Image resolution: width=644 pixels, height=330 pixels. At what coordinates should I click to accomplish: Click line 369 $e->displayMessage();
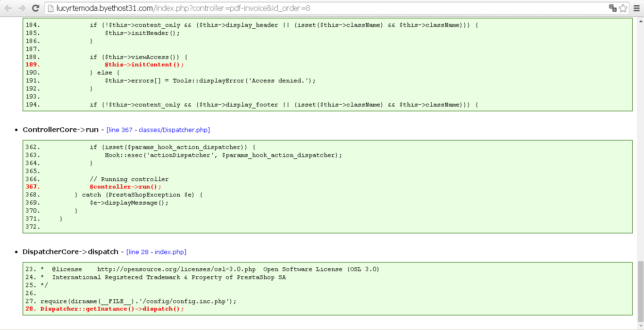click(x=129, y=203)
